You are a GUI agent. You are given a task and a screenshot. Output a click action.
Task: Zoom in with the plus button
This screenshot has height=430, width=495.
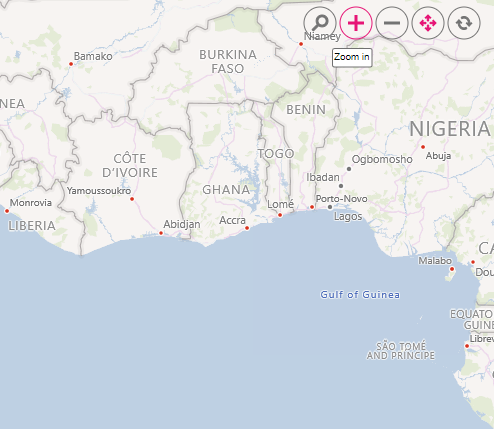(356, 23)
